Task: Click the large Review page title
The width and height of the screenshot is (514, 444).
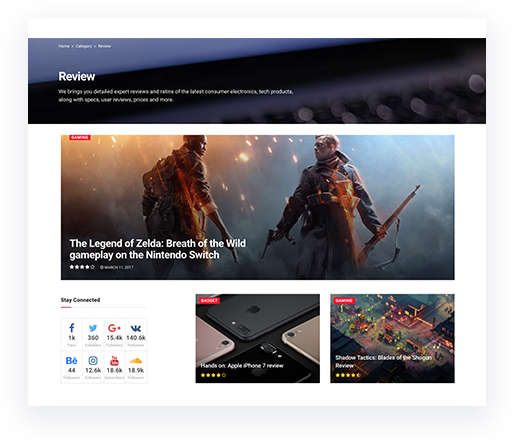Action: pos(77,76)
